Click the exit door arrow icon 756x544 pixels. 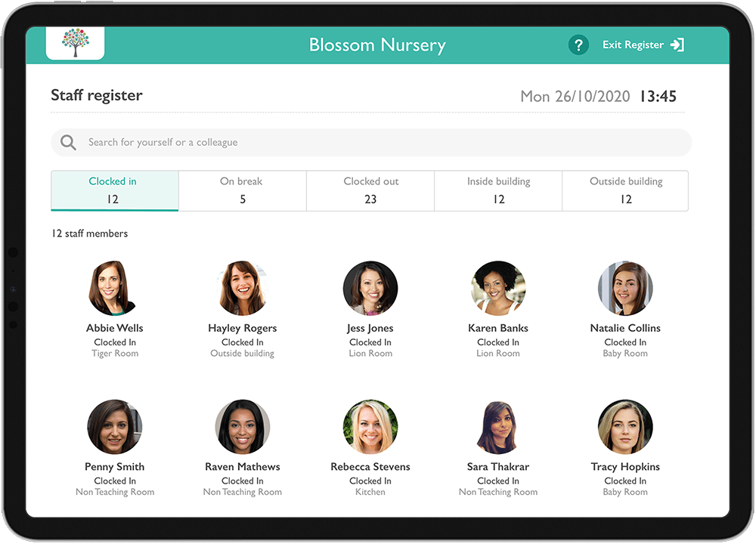tap(678, 45)
